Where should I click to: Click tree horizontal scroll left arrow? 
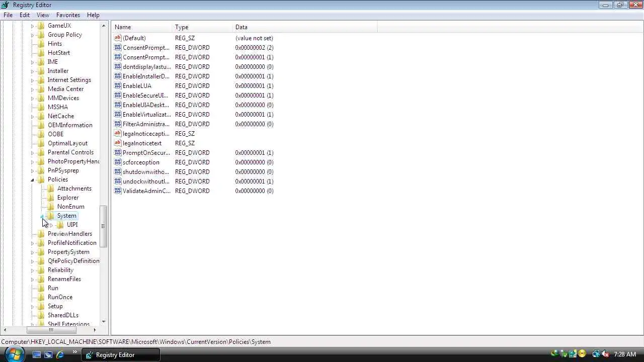point(6,330)
